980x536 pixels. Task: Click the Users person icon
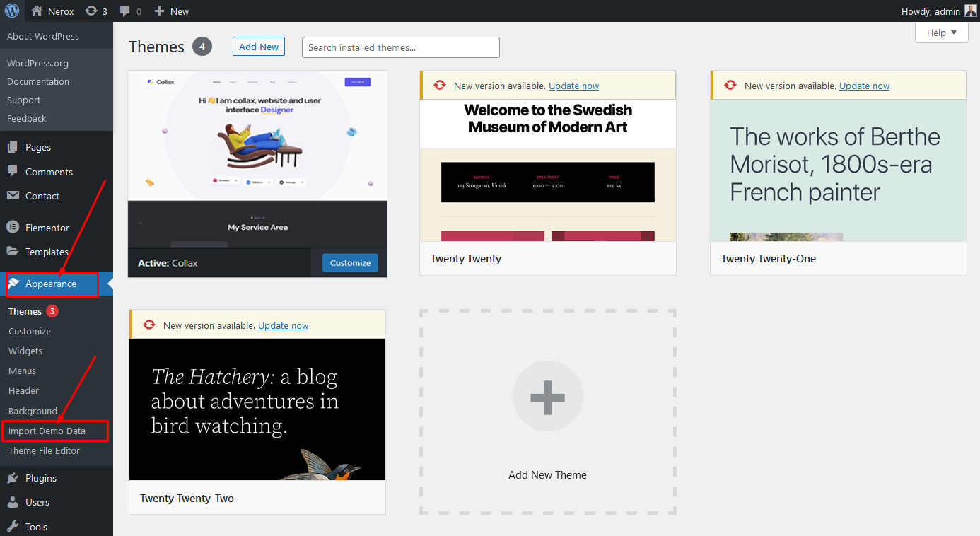tap(13, 502)
